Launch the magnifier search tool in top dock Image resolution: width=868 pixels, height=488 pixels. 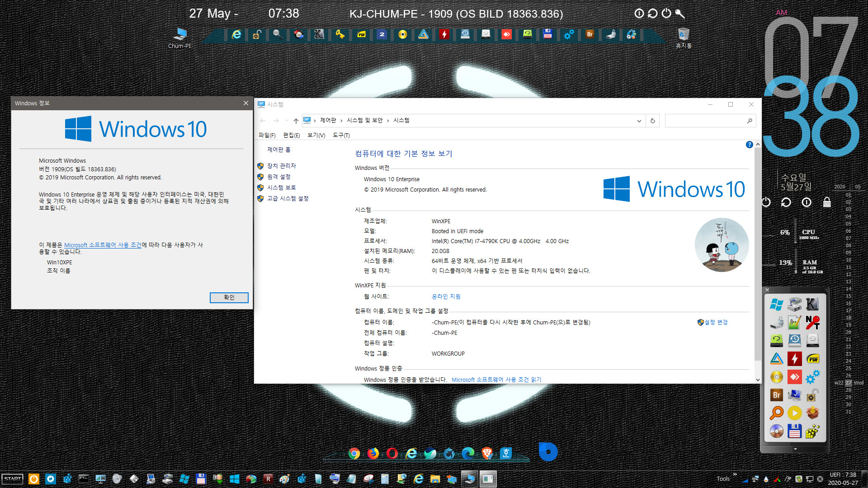[278, 34]
